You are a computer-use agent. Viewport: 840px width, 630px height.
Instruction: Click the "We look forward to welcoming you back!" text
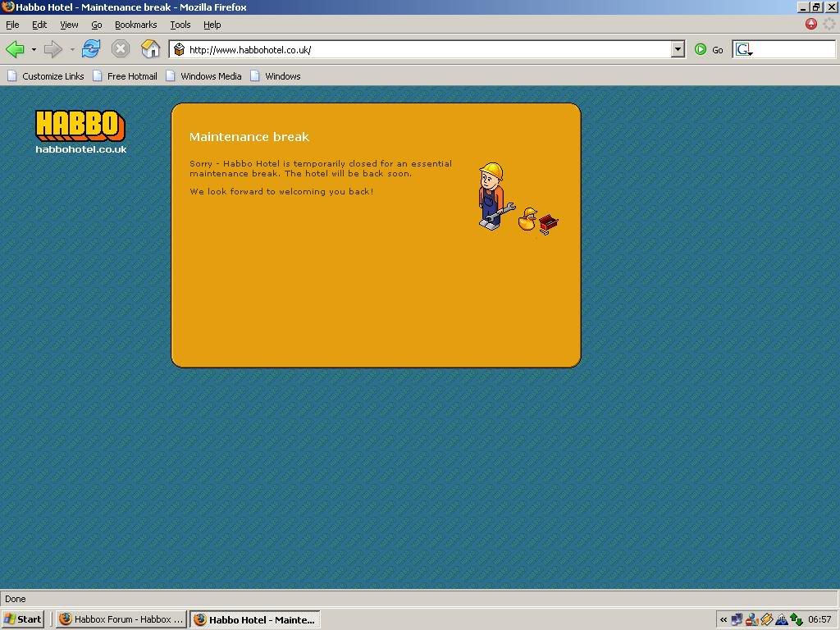[281, 192]
